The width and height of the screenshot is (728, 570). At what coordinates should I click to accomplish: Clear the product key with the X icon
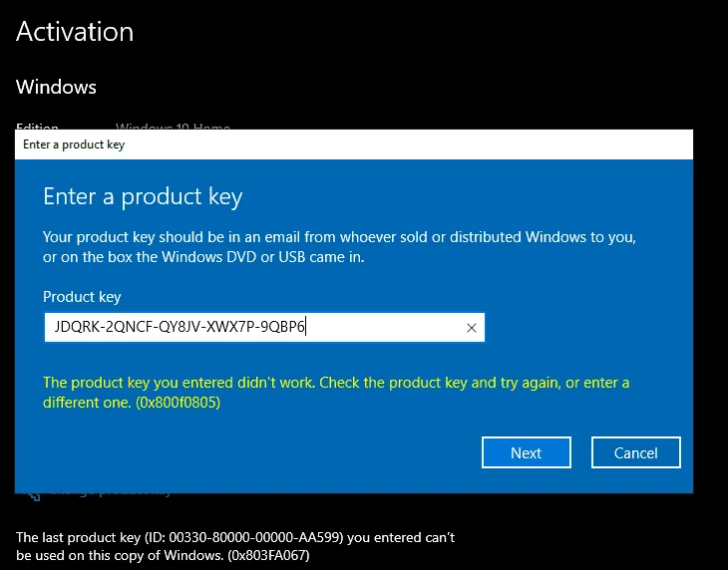click(472, 328)
